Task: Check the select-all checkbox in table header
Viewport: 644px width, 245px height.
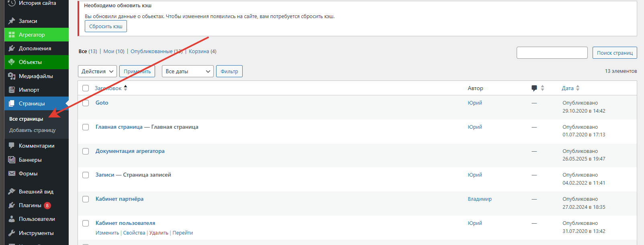Action: coord(86,88)
